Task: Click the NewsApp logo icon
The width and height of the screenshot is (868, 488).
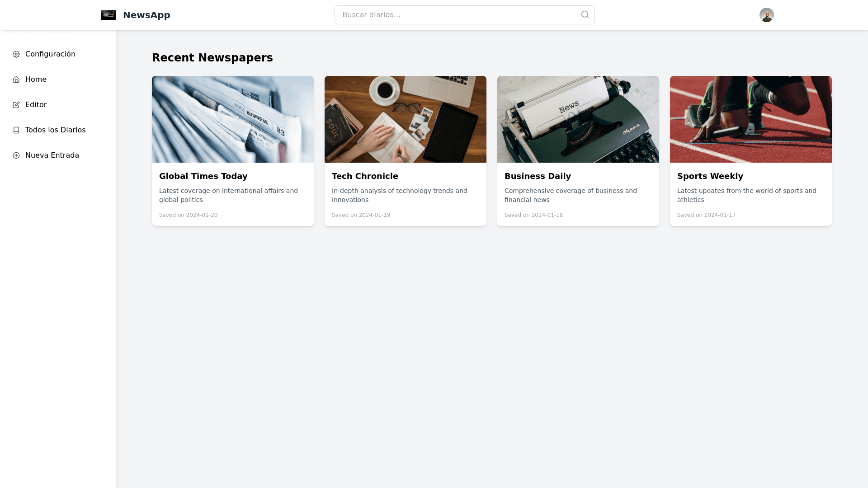Action: point(108,15)
